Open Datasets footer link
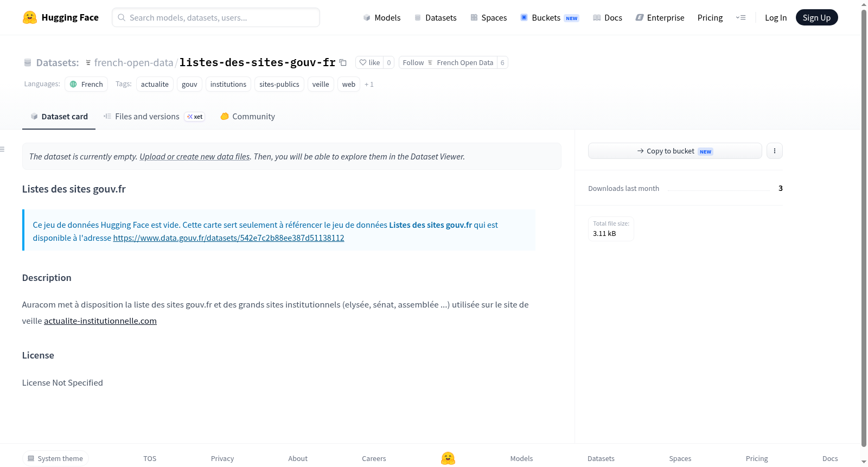This screenshot has height=467, width=868. (x=601, y=458)
